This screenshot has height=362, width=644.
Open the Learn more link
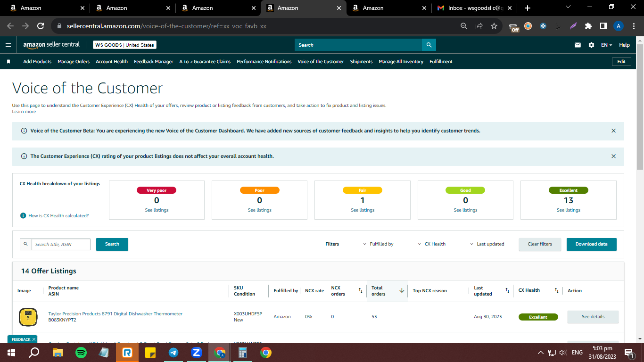tap(24, 112)
